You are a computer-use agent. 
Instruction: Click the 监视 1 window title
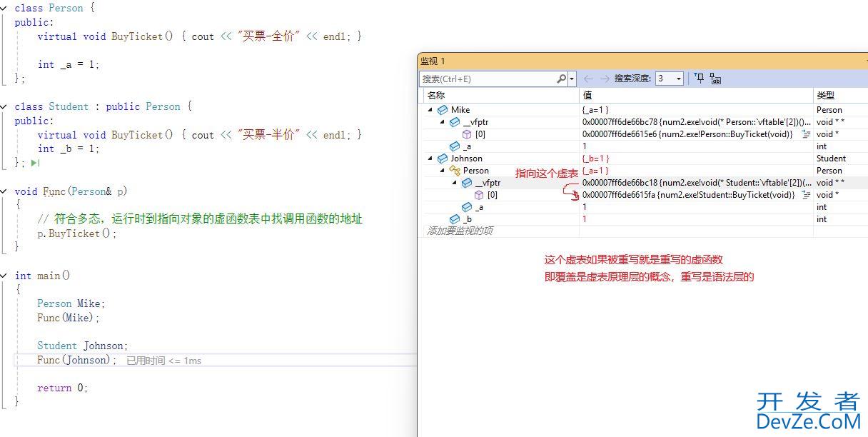tap(433, 61)
